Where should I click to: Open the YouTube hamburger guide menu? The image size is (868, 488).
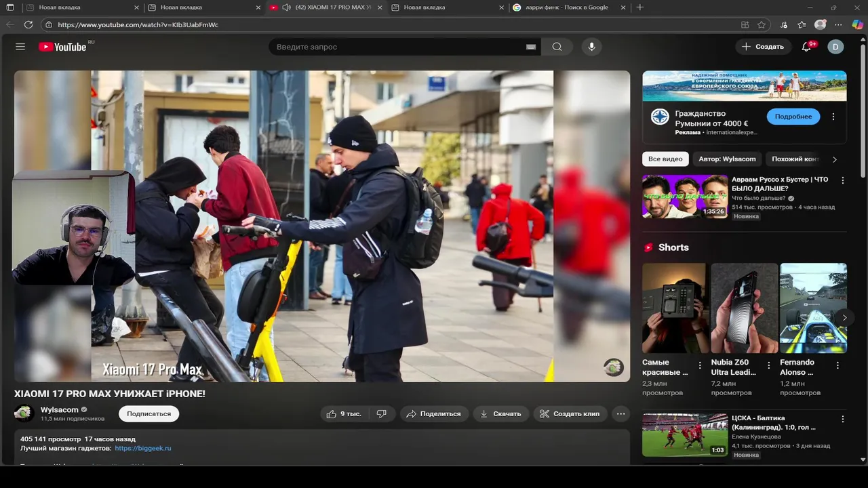20,47
